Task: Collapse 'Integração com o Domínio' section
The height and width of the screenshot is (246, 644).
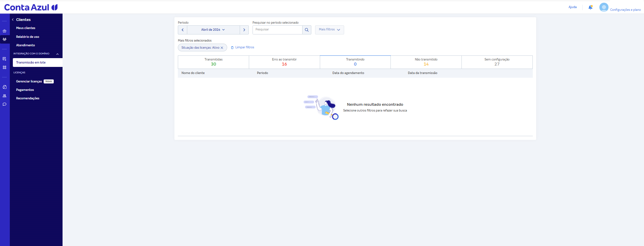Action: coord(57,54)
